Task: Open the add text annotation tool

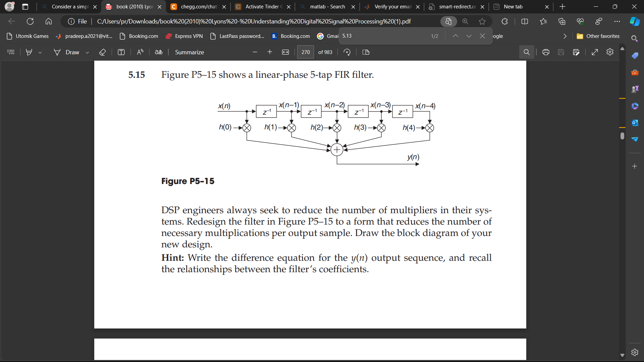Action: tap(121, 52)
